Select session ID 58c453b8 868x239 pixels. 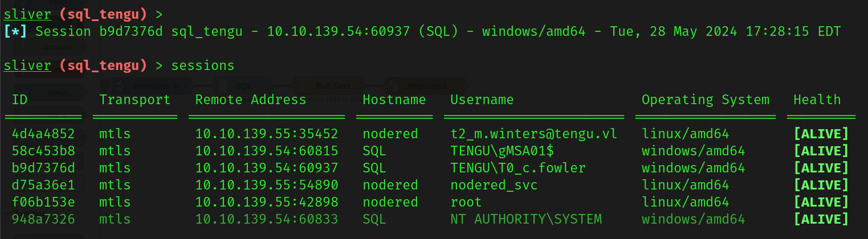pos(43,151)
